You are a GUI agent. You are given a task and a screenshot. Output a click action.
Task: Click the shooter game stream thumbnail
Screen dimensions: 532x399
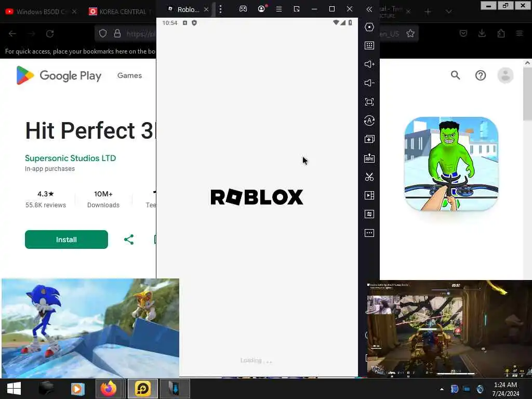(448, 328)
